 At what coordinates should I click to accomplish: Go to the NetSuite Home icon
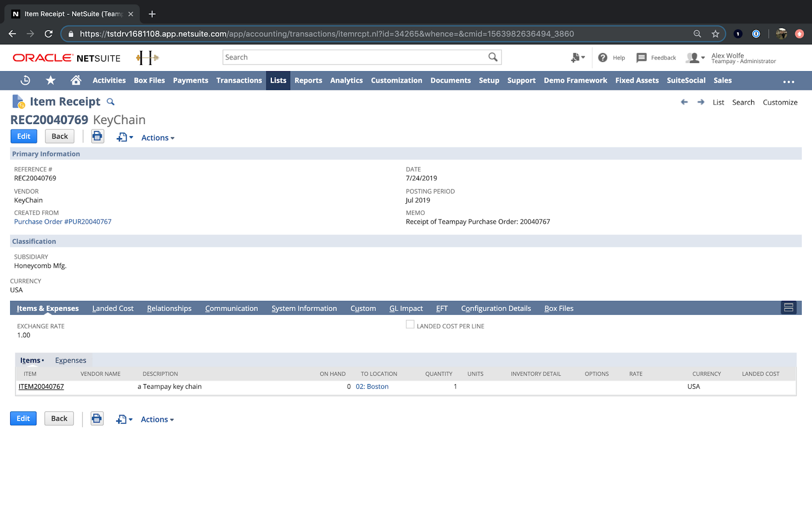click(x=76, y=80)
